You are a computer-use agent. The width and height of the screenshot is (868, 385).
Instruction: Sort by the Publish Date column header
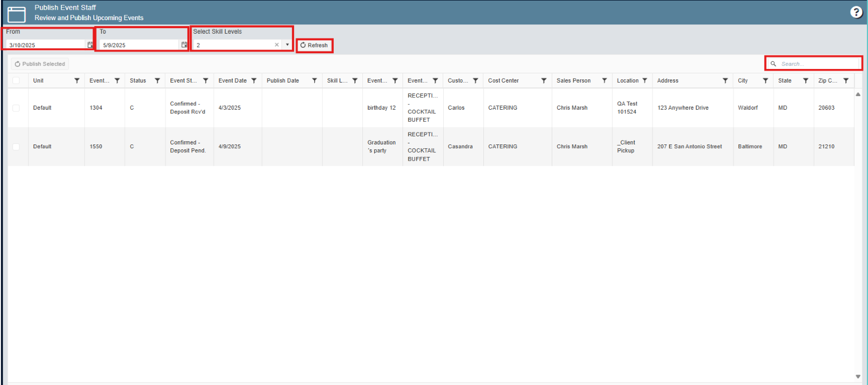[x=283, y=80]
